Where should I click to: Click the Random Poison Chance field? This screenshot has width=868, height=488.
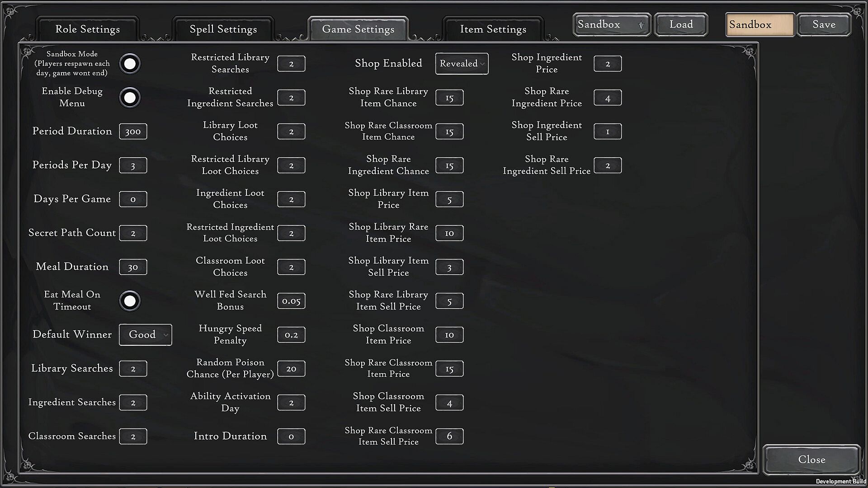(291, 369)
